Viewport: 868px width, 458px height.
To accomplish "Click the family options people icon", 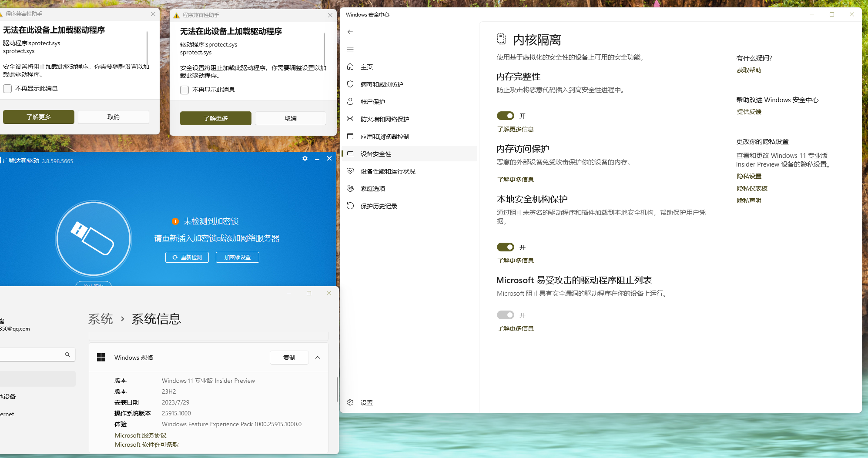I will (x=350, y=188).
